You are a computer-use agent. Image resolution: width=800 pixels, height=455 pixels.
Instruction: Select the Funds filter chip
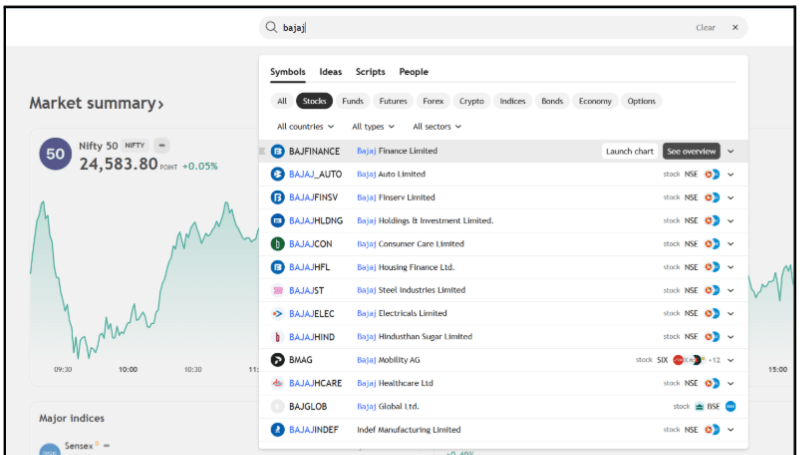point(353,101)
